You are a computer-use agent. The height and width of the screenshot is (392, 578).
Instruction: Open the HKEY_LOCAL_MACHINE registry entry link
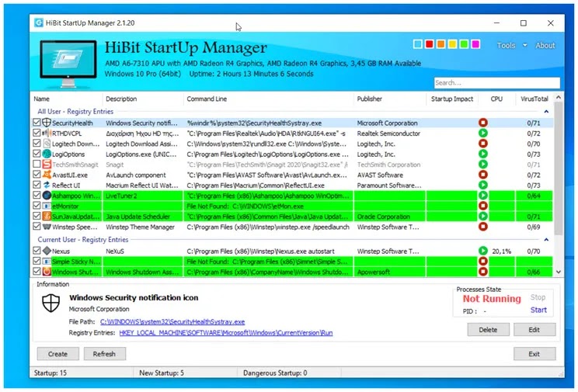coord(226,333)
